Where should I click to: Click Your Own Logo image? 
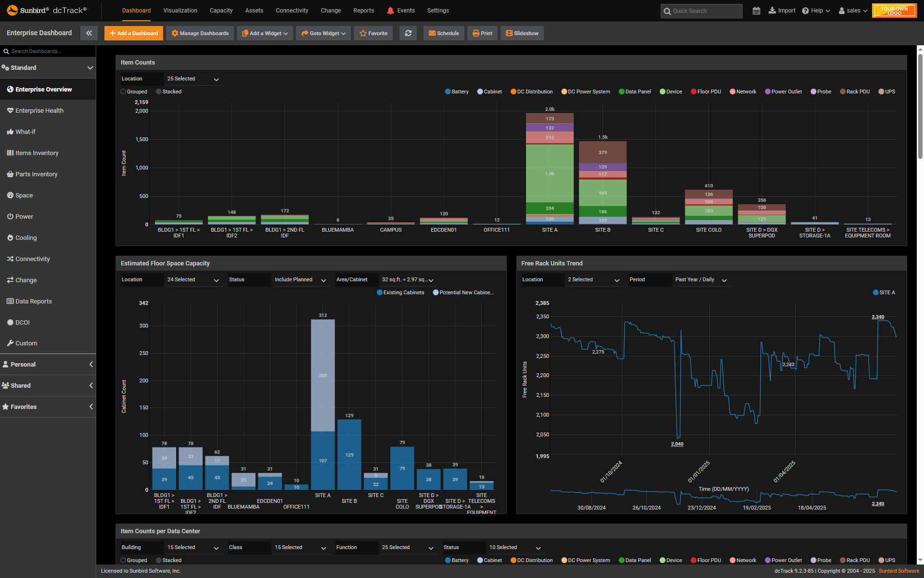click(894, 11)
